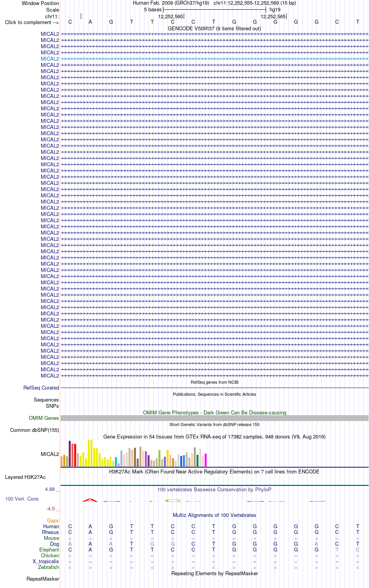Click the X_tropicalis species label
Screen dimensions: 369x588
point(46,561)
